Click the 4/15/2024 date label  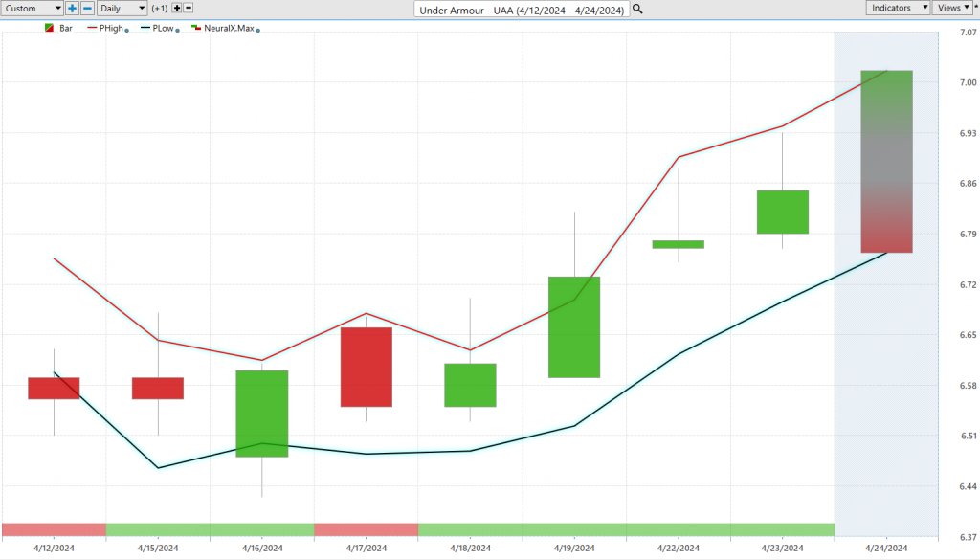(x=158, y=549)
